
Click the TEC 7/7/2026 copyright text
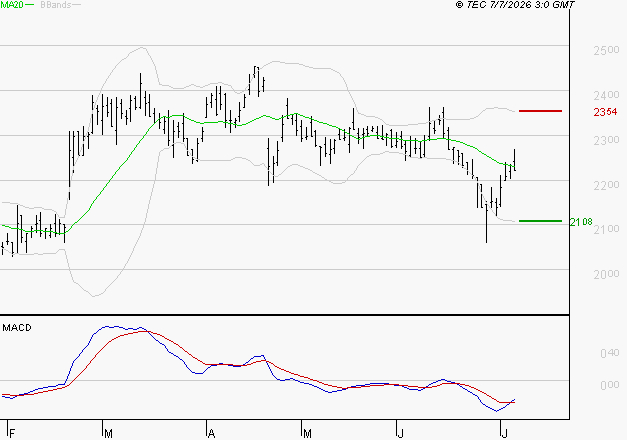tap(515, 5)
